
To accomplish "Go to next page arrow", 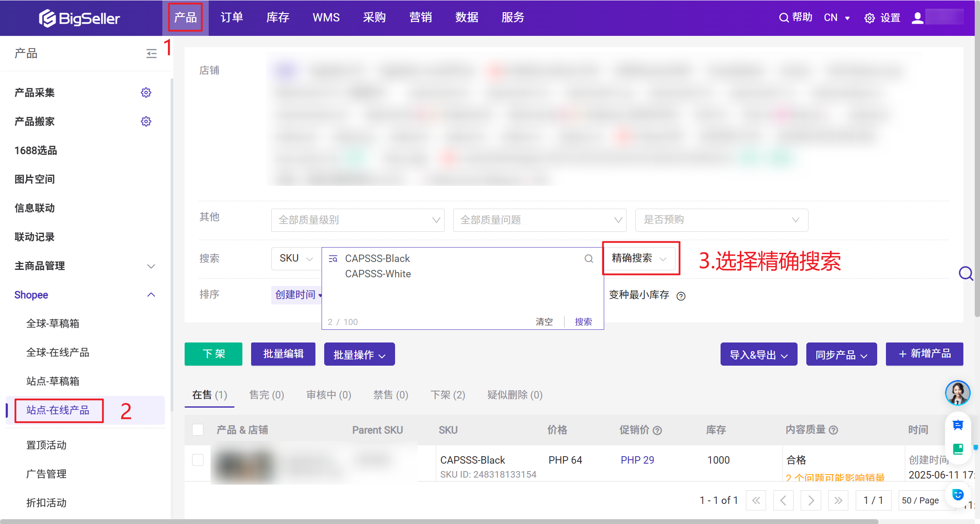I will (x=811, y=500).
